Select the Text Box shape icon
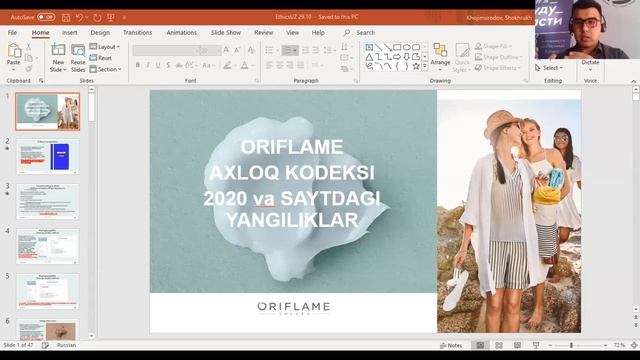Viewport: 640px width, 360px height. (369, 47)
